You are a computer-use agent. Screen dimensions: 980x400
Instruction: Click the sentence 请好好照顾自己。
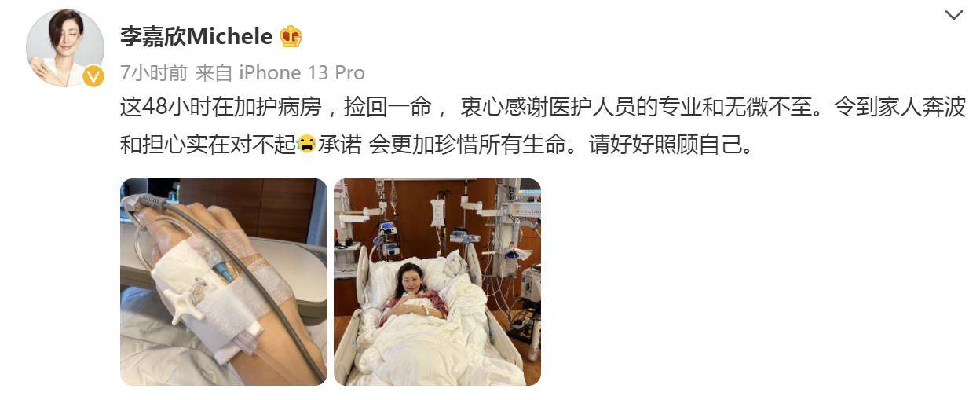[x=670, y=145]
